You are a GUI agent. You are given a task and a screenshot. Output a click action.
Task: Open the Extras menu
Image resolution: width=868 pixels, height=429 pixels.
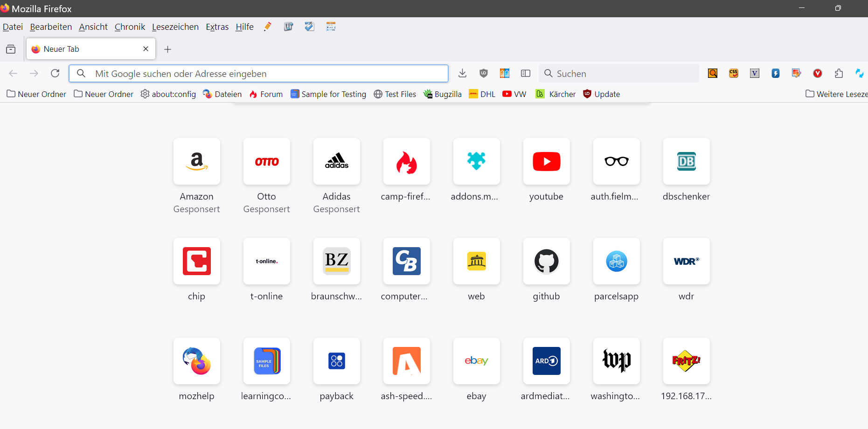[x=217, y=27]
